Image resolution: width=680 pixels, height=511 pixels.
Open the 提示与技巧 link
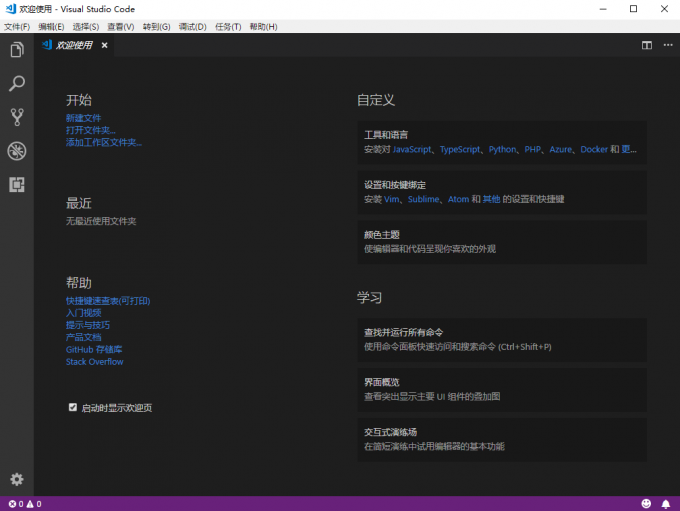click(88, 325)
